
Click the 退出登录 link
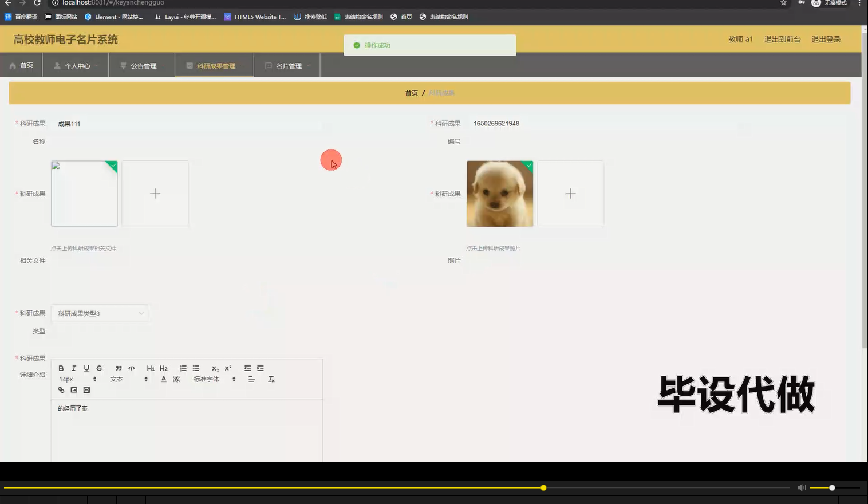826,38
